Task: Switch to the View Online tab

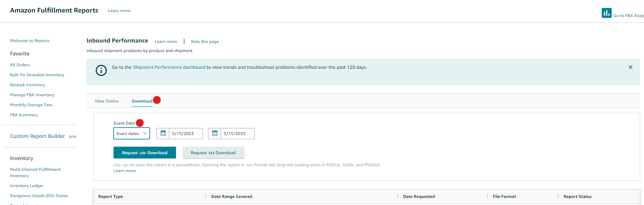Action: [107, 101]
